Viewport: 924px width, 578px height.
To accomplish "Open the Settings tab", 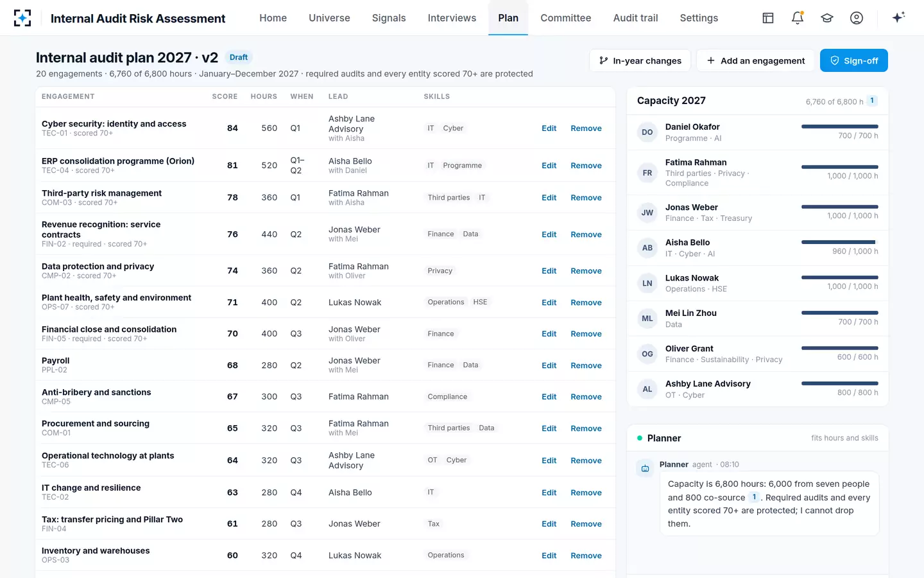I will click(x=699, y=18).
